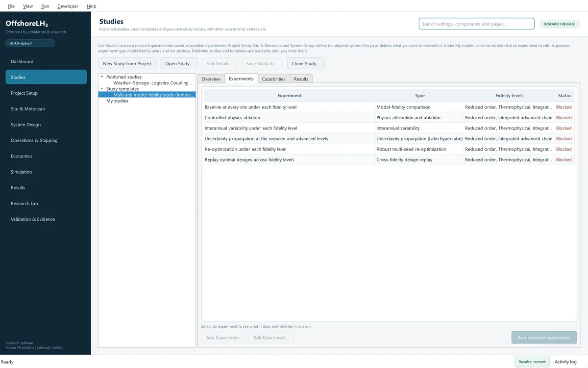Collapse the Study templates tree node
Image resolution: width=588 pixels, height=368 pixels.
pyautogui.click(x=102, y=89)
